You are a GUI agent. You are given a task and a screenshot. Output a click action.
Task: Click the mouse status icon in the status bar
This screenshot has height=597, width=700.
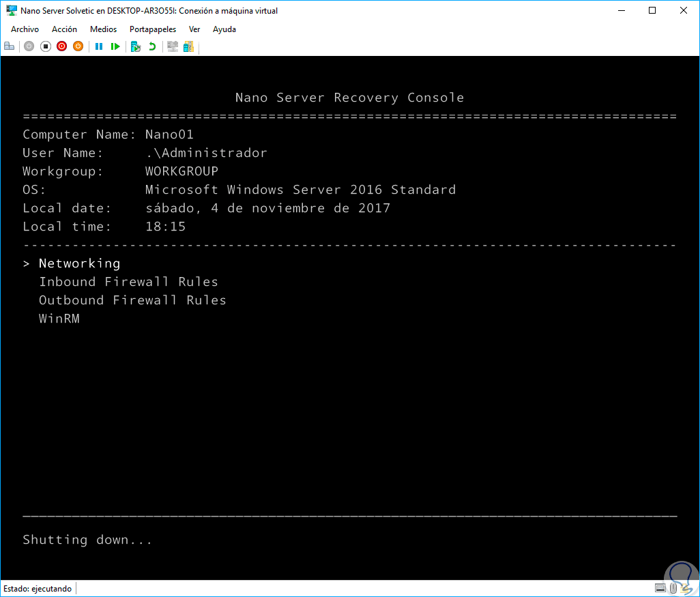673,588
